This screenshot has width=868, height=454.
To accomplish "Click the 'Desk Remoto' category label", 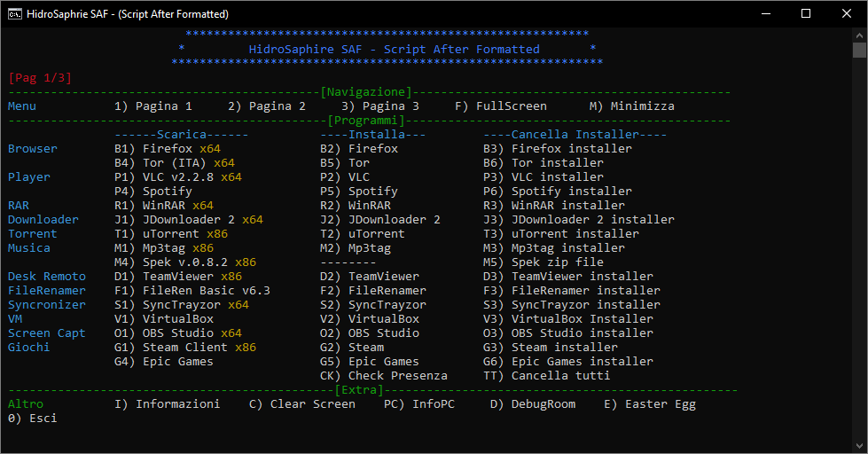I will pyautogui.click(x=47, y=277).
